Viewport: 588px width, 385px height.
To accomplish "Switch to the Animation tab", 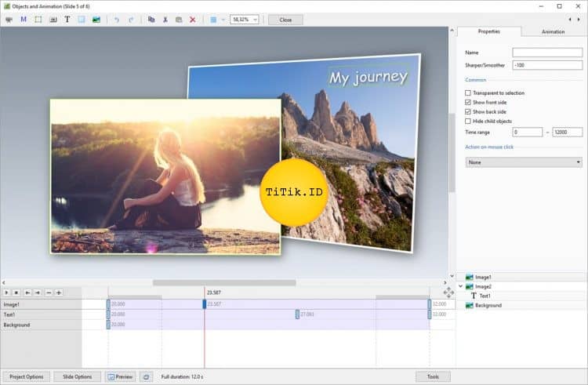I will coord(553,32).
